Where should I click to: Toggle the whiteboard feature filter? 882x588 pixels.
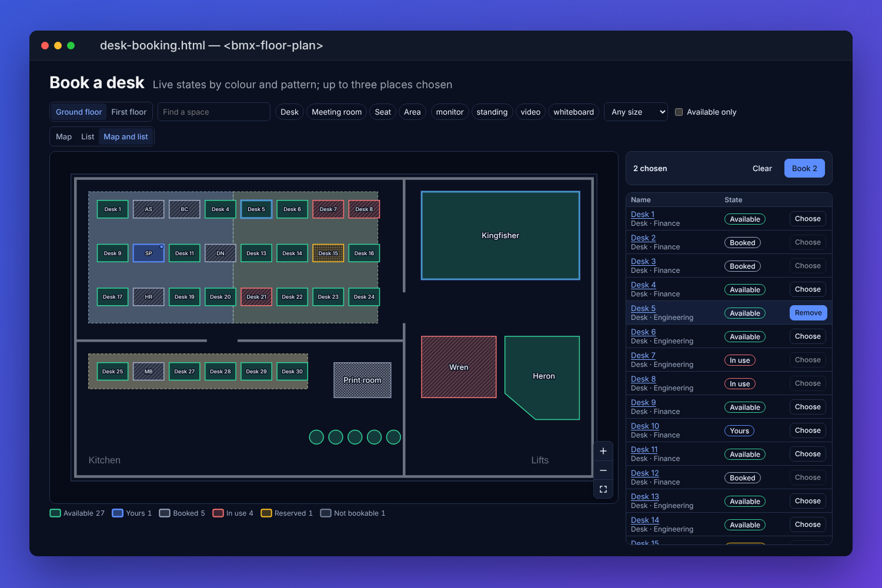pyautogui.click(x=573, y=112)
